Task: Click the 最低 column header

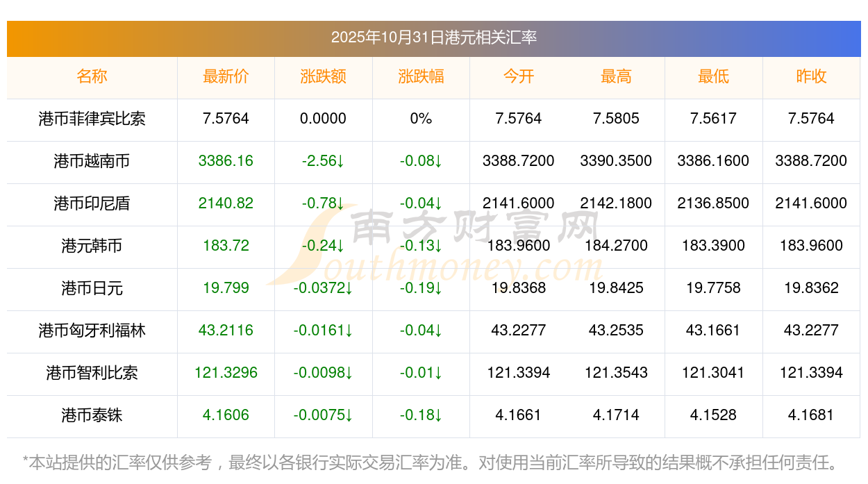Action: coord(713,76)
